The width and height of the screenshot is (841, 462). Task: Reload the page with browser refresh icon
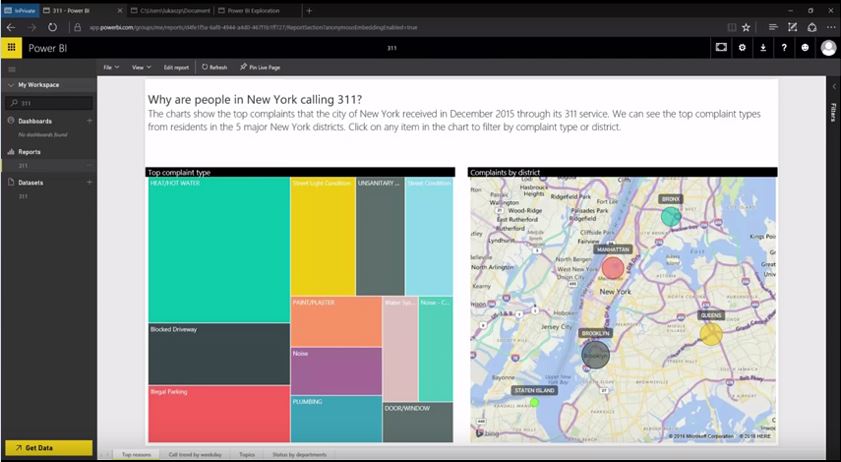(53, 27)
